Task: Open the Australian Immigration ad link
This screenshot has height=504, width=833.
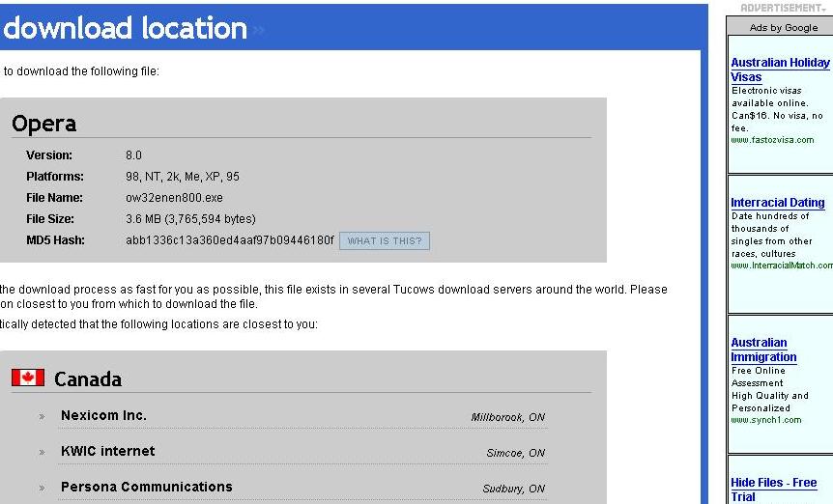Action: (x=763, y=350)
